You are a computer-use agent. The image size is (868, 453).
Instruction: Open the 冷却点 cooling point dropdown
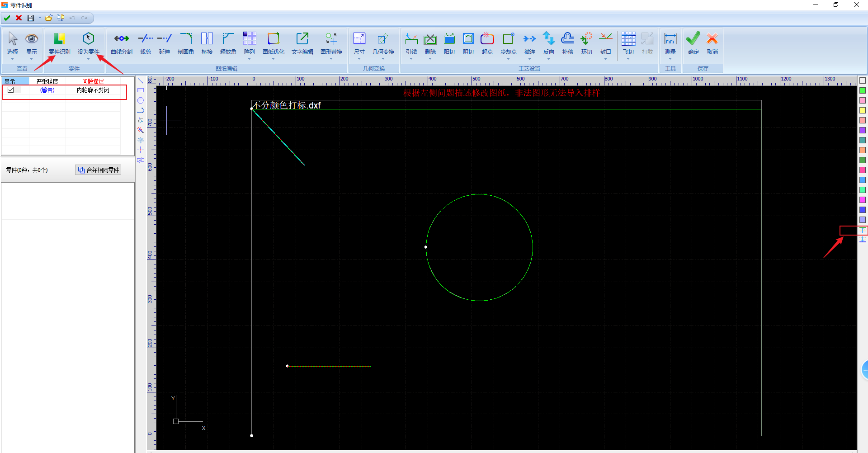pyautogui.click(x=509, y=59)
